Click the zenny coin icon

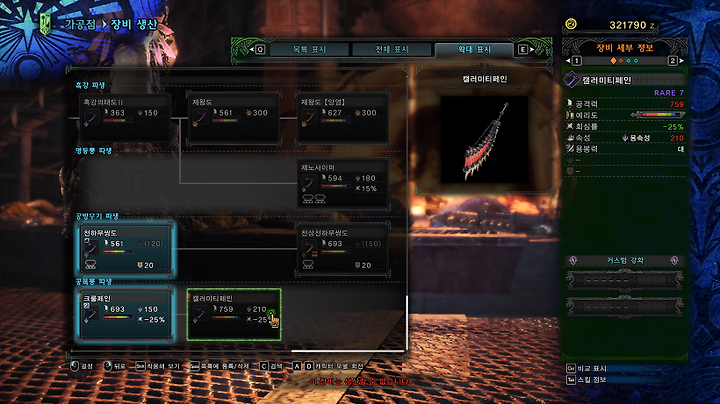[x=571, y=24]
